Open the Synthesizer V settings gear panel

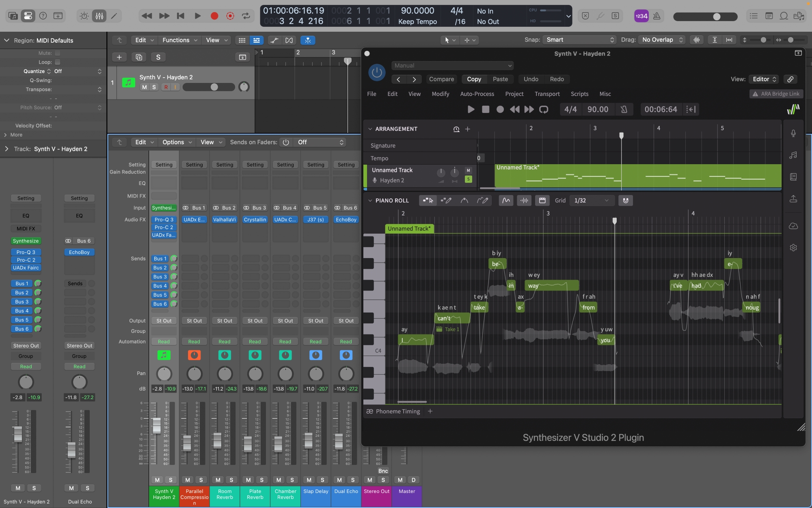click(793, 247)
